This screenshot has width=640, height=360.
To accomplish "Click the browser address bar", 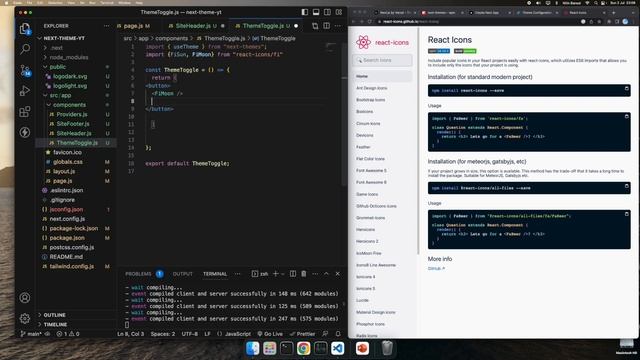I will click(476, 22).
